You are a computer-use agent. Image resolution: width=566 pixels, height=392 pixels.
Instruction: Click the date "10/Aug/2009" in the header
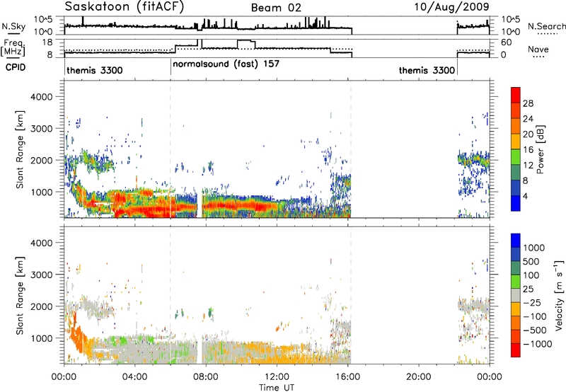point(451,6)
